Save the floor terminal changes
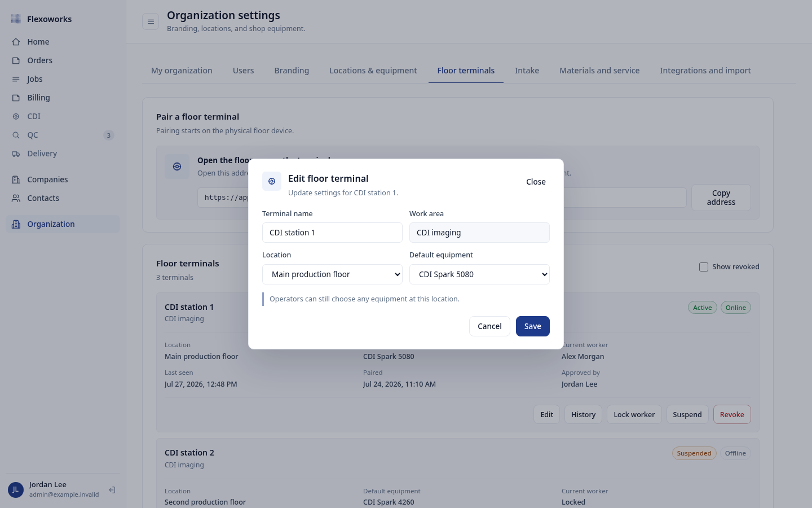The height and width of the screenshot is (508, 812). point(533,326)
